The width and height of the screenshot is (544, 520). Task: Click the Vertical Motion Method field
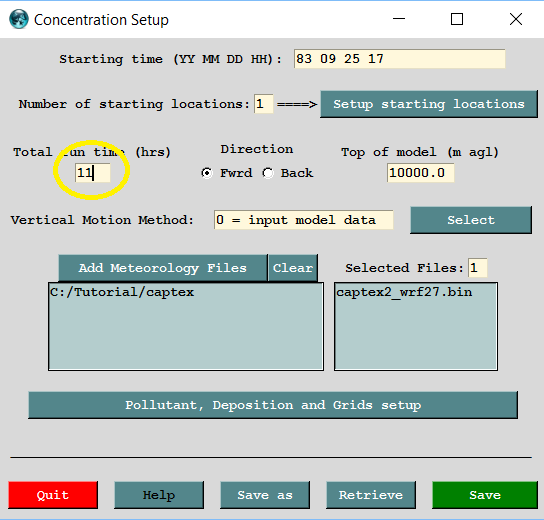tap(304, 220)
